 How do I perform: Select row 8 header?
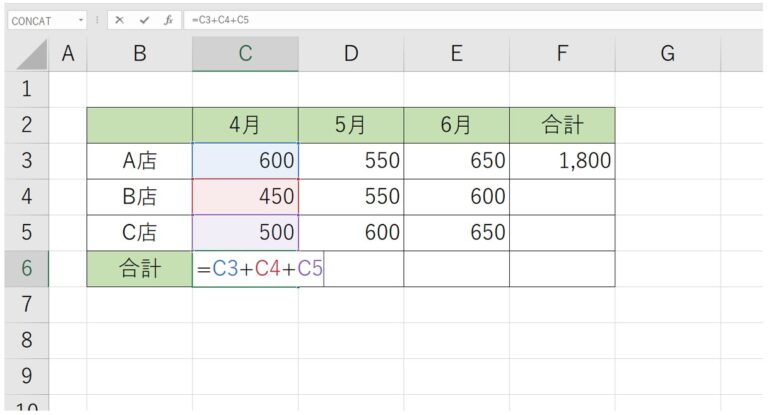(27, 340)
